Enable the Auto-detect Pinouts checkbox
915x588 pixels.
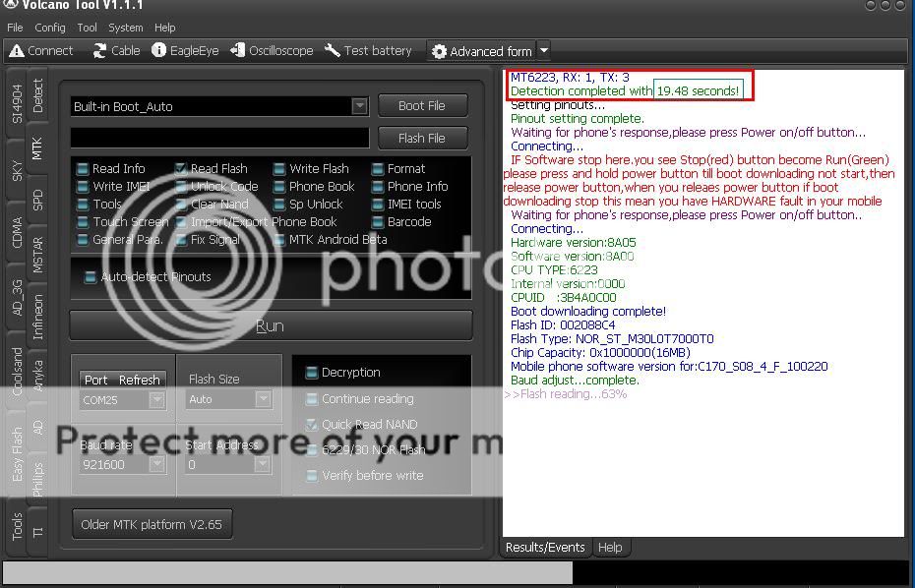click(91, 277)
